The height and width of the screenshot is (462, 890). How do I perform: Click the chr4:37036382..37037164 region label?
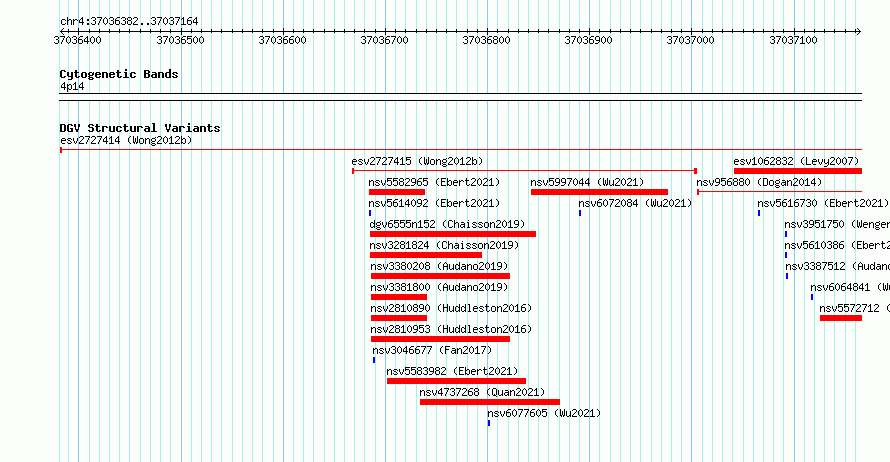tap(129, 21)
